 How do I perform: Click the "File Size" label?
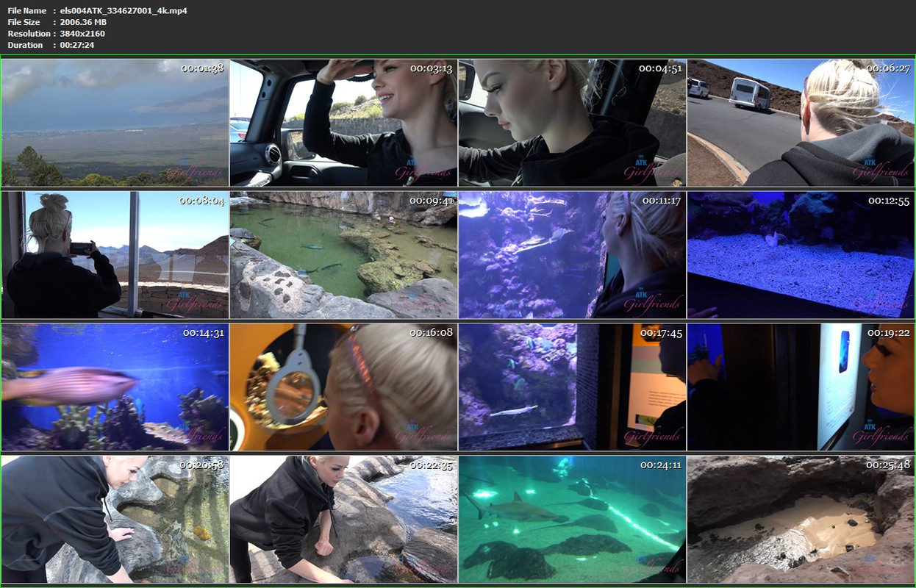[x=24, y=22]
